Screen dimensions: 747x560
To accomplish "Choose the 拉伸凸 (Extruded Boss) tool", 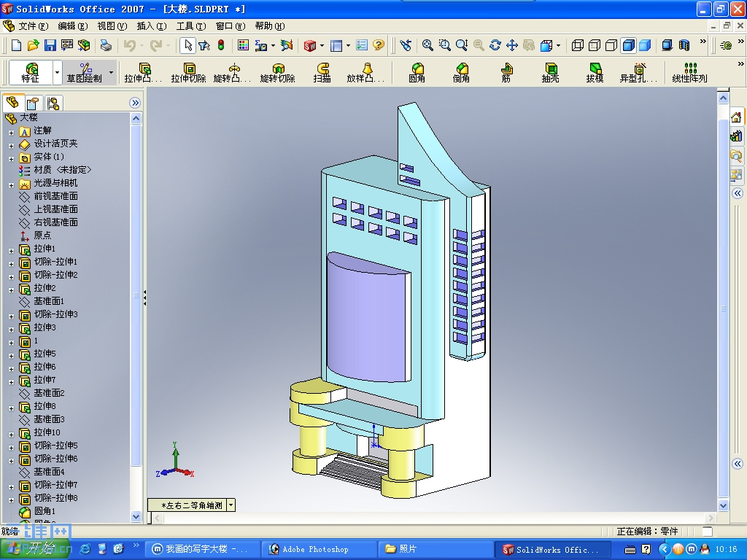I will point(143,73).
